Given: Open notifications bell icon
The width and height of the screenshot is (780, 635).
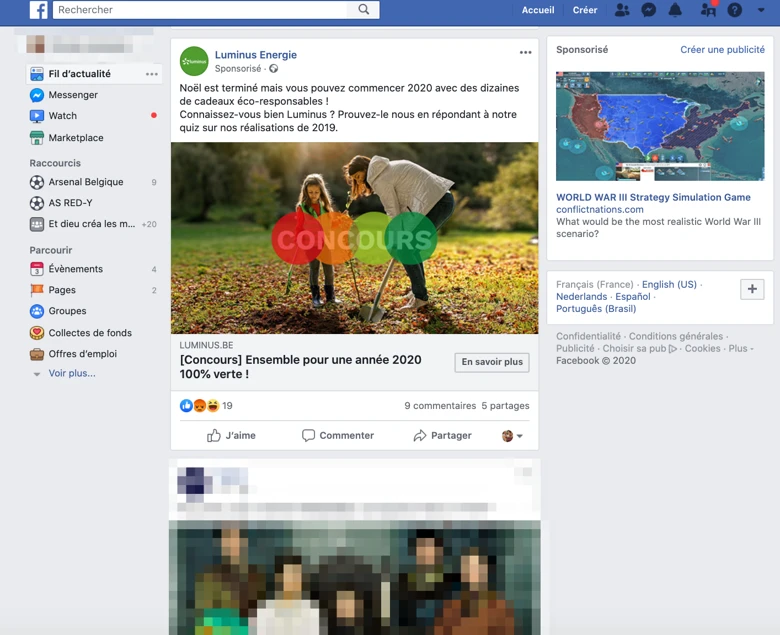Looking at the screenshot, I should tap(675, 10).
